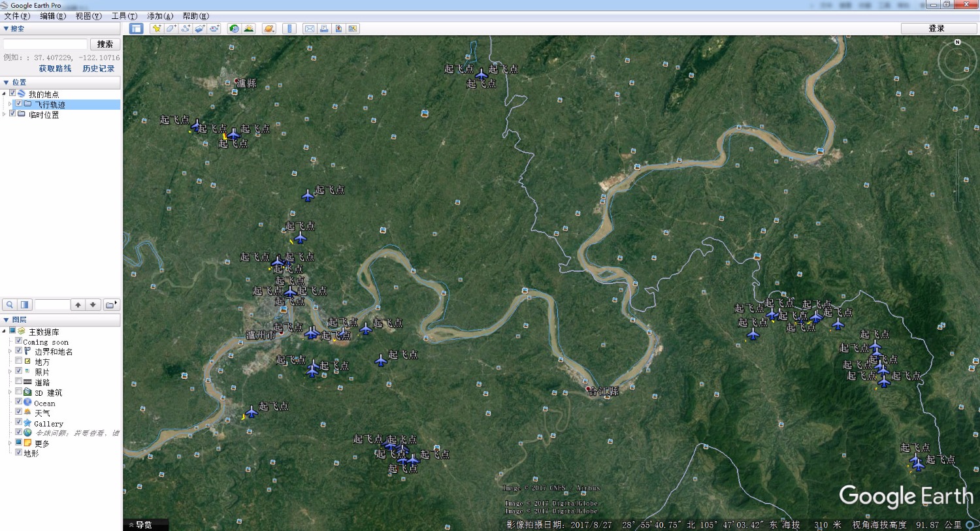Viewport: 980px width, 531px height.
Task: Toggle the 天气 layer checkbox
Action: pos(18,412)
